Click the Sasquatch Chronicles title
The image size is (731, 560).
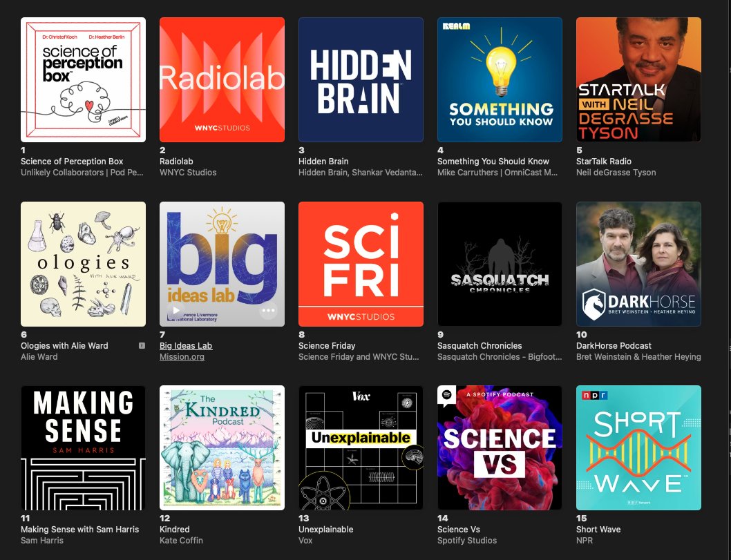[480, 346]
